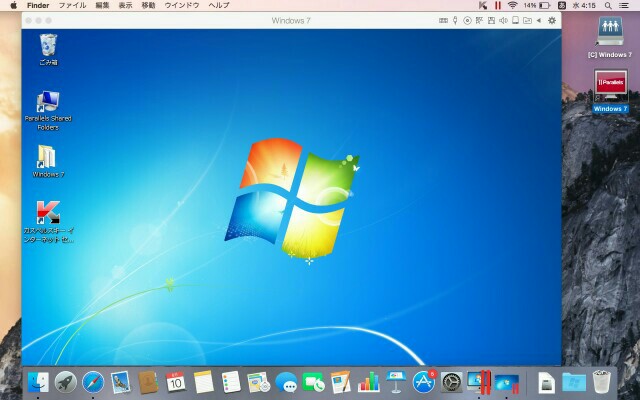Open Keynote from the Dock

click(396, 382)
